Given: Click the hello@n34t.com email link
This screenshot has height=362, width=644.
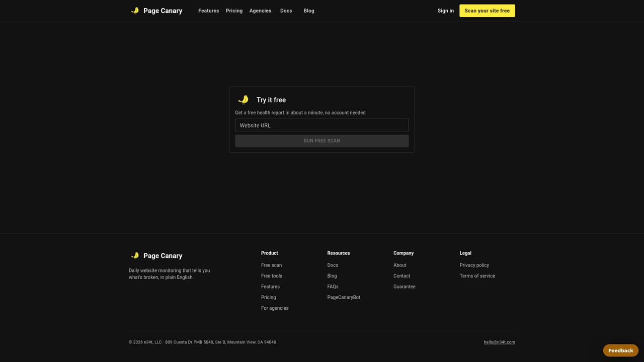Looking at the screenshot, I should (500, 342).
